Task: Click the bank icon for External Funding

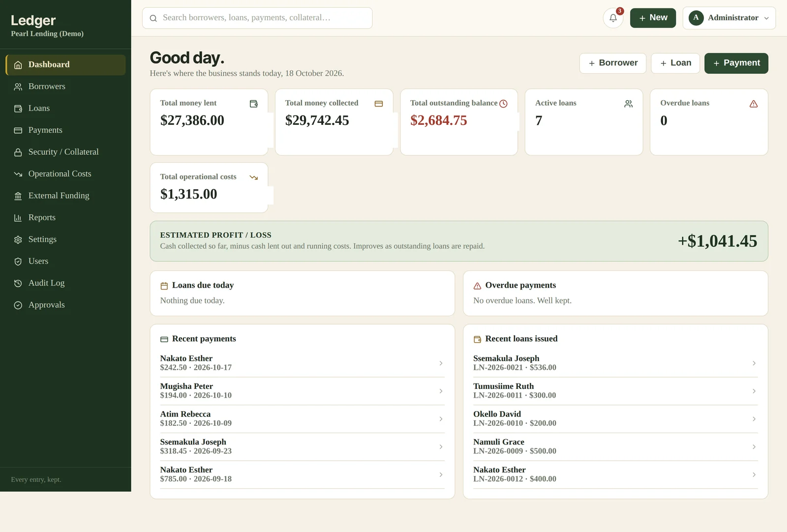Action: tap(18, 196)
